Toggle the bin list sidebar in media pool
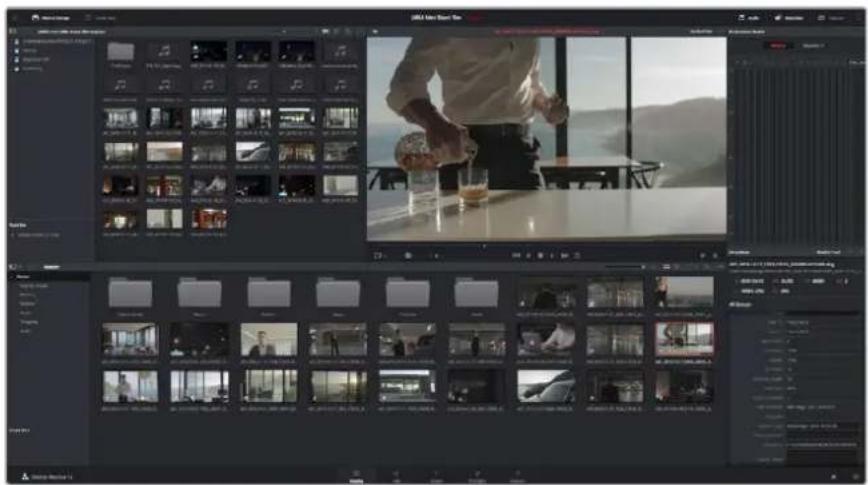Screen dimensions: 868x485 (x=12, y=267)
